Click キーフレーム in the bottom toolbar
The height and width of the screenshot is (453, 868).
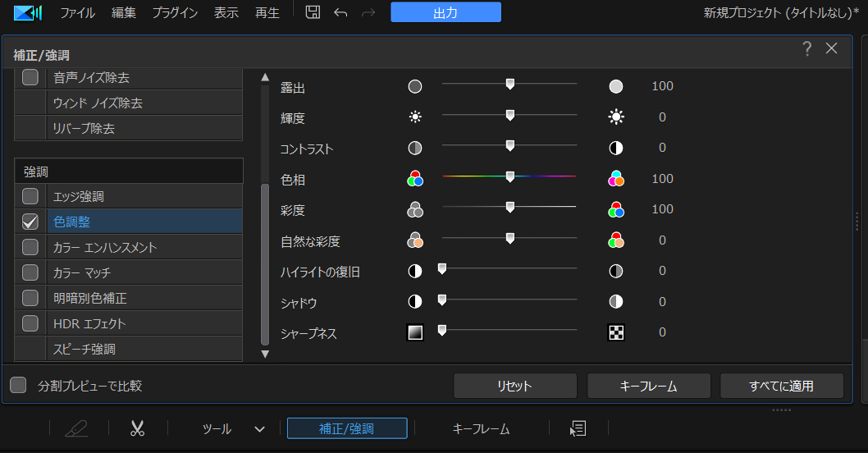point(481,428)
